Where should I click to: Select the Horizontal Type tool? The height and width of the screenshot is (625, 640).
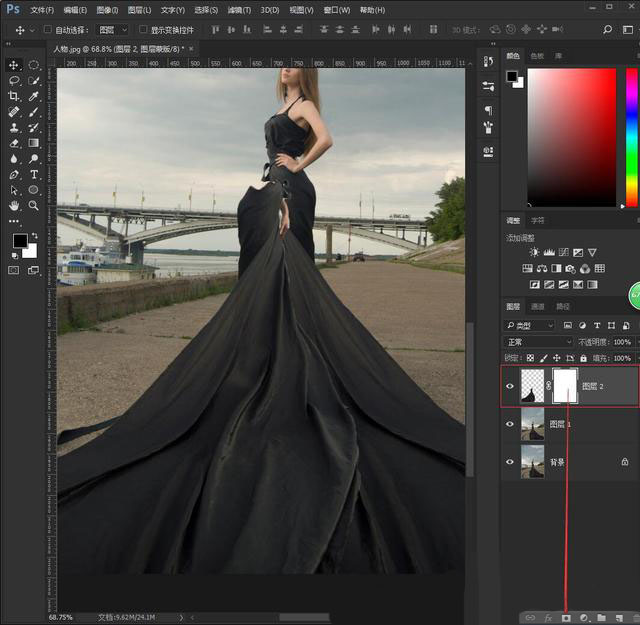[33, 174]
